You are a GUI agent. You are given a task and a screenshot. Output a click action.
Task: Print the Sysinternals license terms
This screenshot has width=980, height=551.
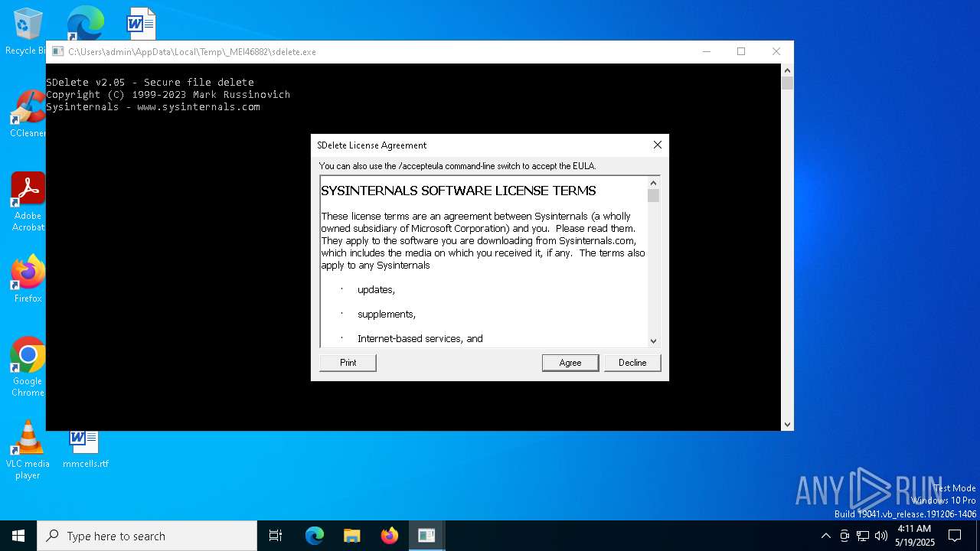[348, 363]
